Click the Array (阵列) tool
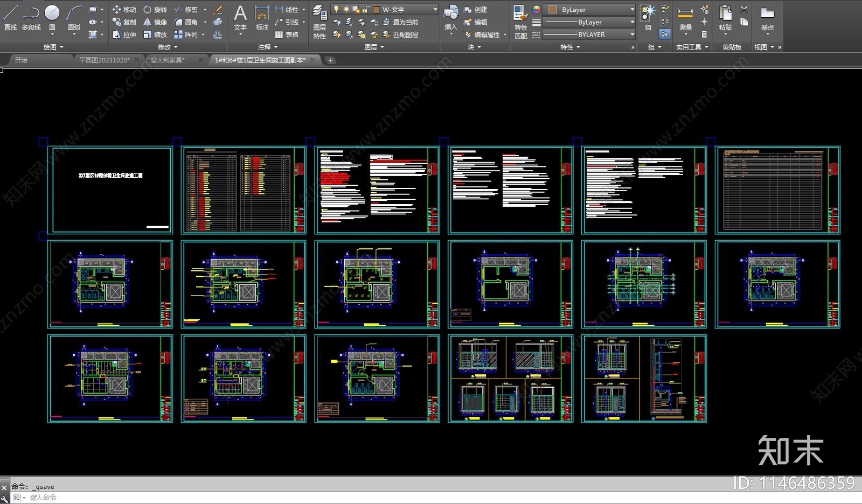The height and width of the screenshot is (504, 862). pos(186,34)
